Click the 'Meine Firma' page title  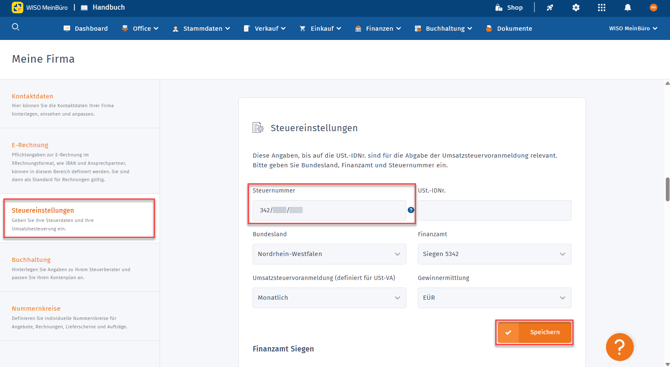pyautogui.click(x=43, y=59)
